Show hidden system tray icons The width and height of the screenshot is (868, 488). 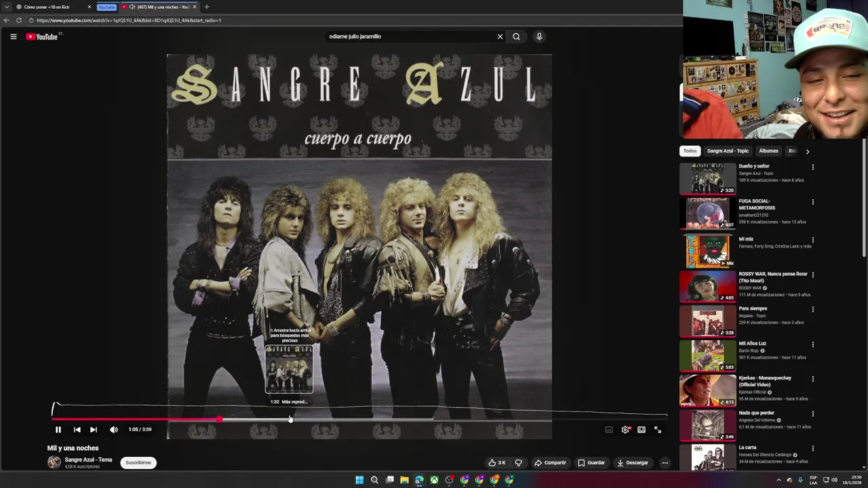tap(778, 480)
